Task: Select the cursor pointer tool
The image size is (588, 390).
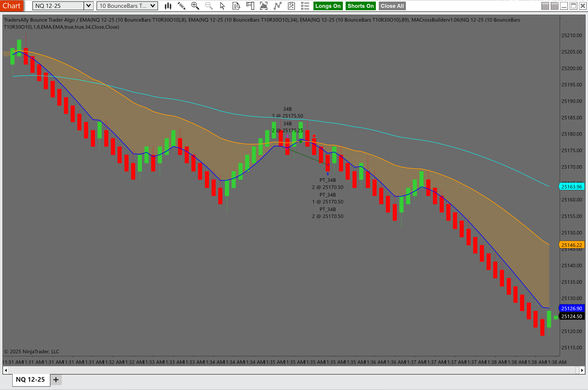Action: coord(222,6)
